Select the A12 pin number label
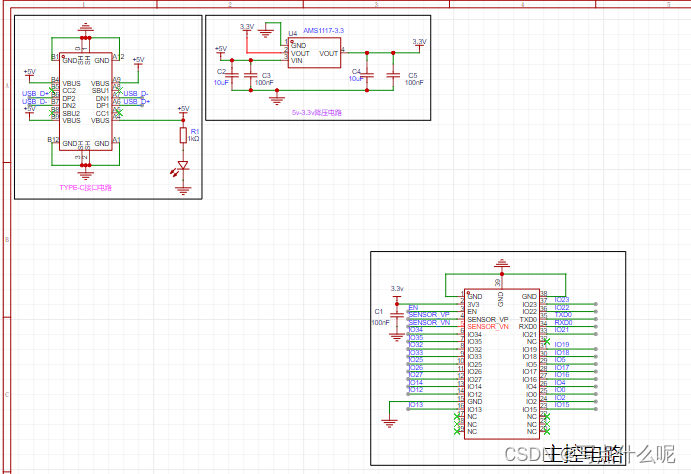 tap(119, 56)
